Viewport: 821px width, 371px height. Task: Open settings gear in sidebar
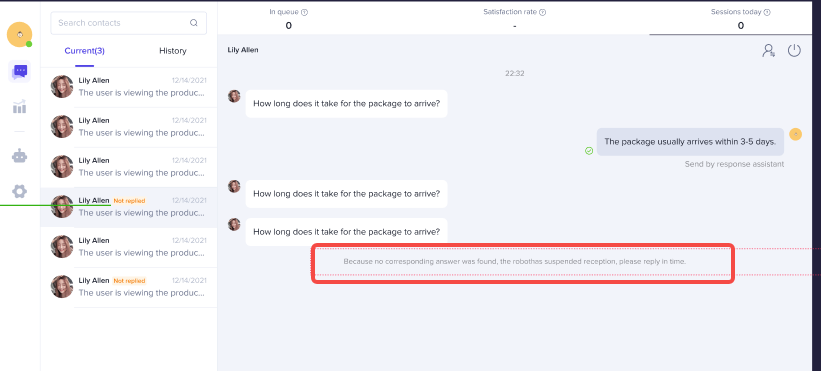pos(19,192)
